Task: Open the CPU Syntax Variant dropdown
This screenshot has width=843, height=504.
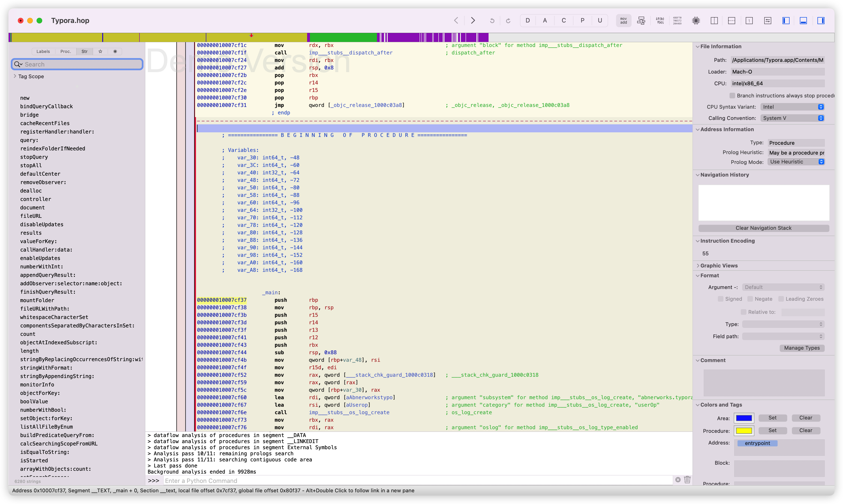Action: tap(792, 107)
